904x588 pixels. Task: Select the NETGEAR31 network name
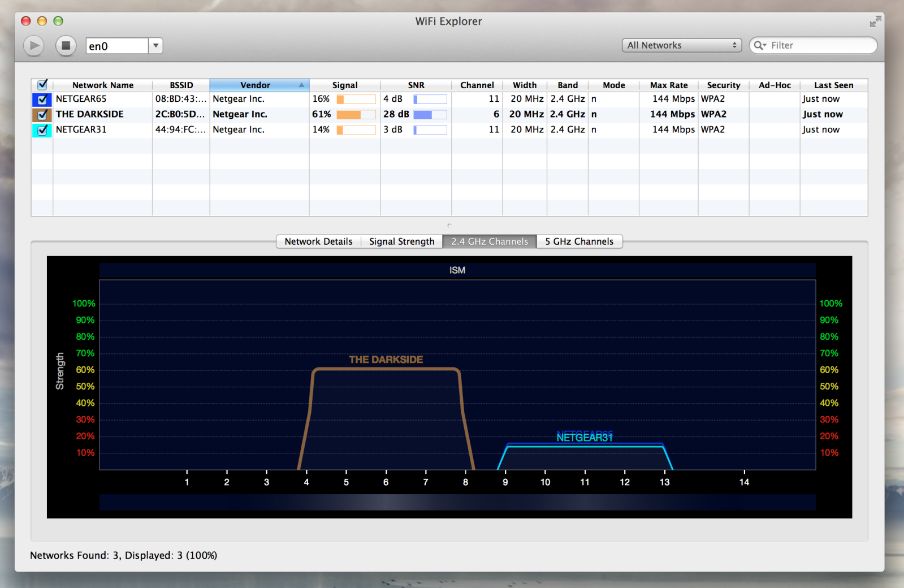point(81,129)
